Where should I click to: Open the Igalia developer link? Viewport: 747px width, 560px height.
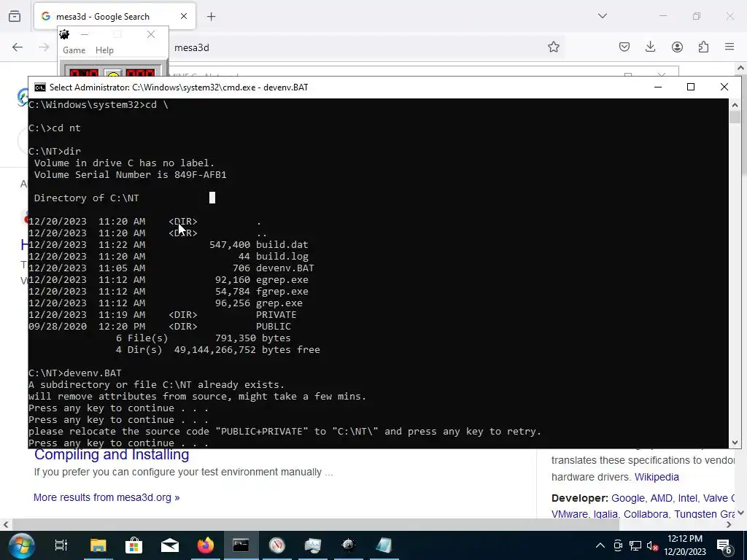605,514
